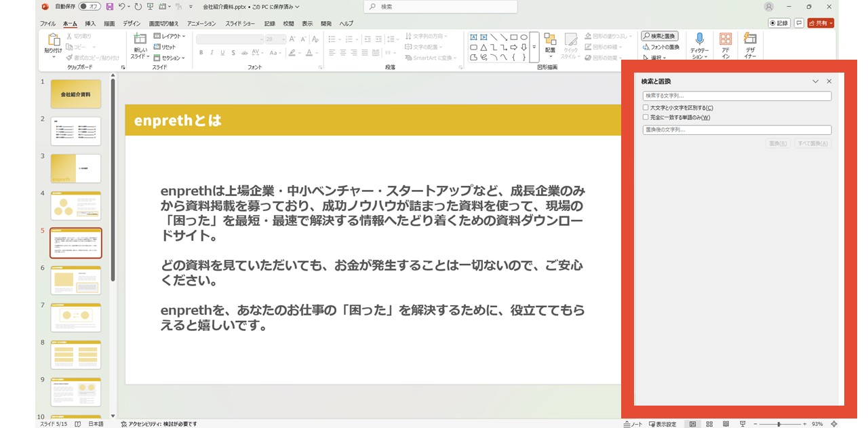Click Reset (リセット) slide button
The height and width of the screenshot is (428, 868).
point(165,47)
